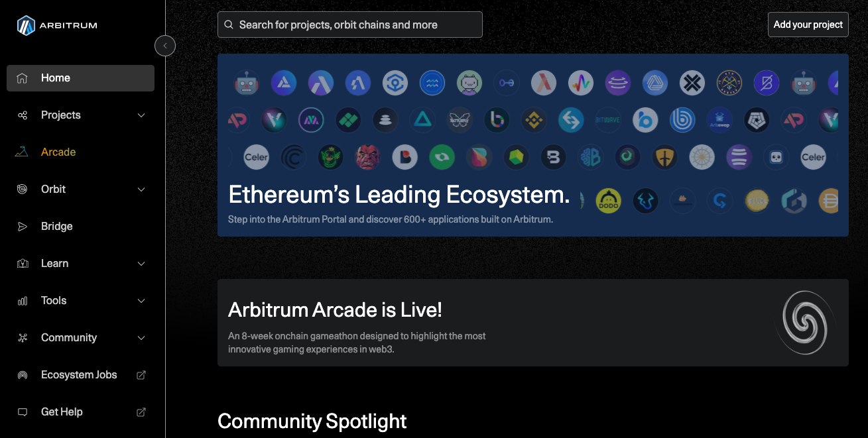Image resolution: width=868 pixels, height=438 pixels.
Task: Click the search projects input field
Action: click(x=350, y=24)
